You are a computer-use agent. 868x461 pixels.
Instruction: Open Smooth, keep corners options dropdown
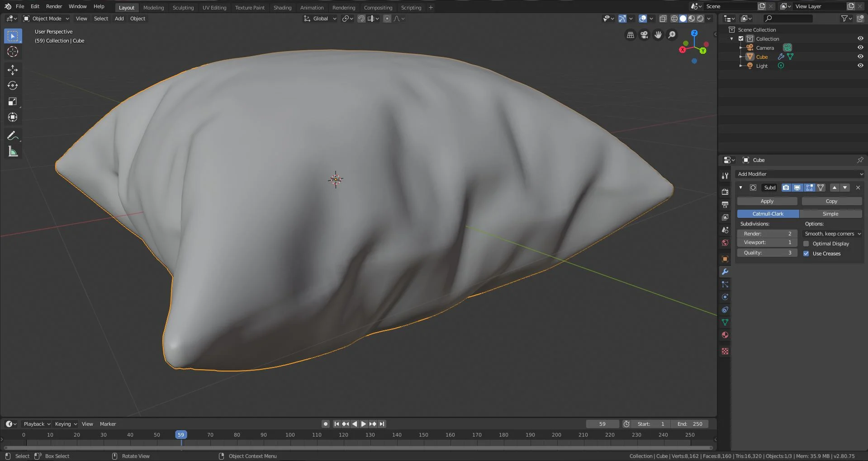tap(833, 234)
